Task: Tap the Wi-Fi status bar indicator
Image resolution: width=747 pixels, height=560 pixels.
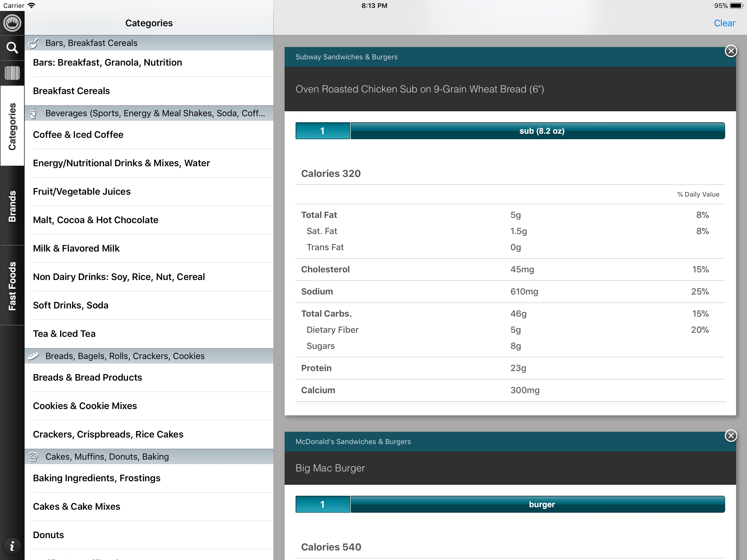Action: tap(31, 5)
